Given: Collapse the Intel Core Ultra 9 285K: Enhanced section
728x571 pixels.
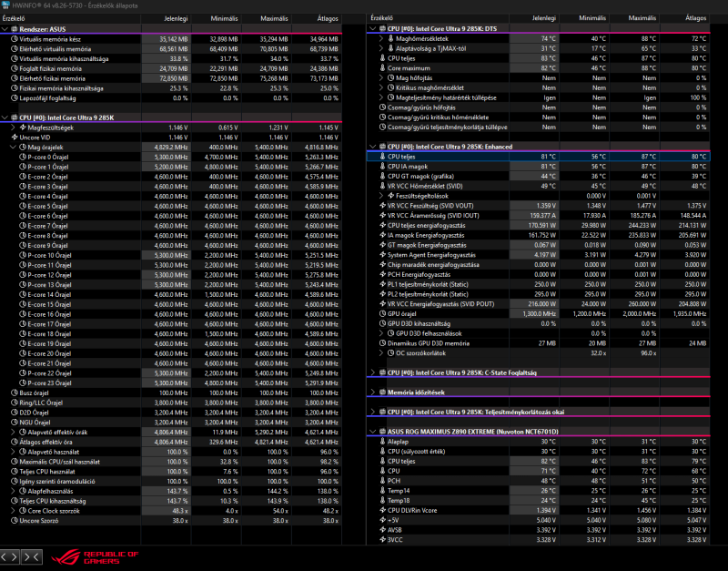Looking at the screenshot, I should [x=373, y=147].
